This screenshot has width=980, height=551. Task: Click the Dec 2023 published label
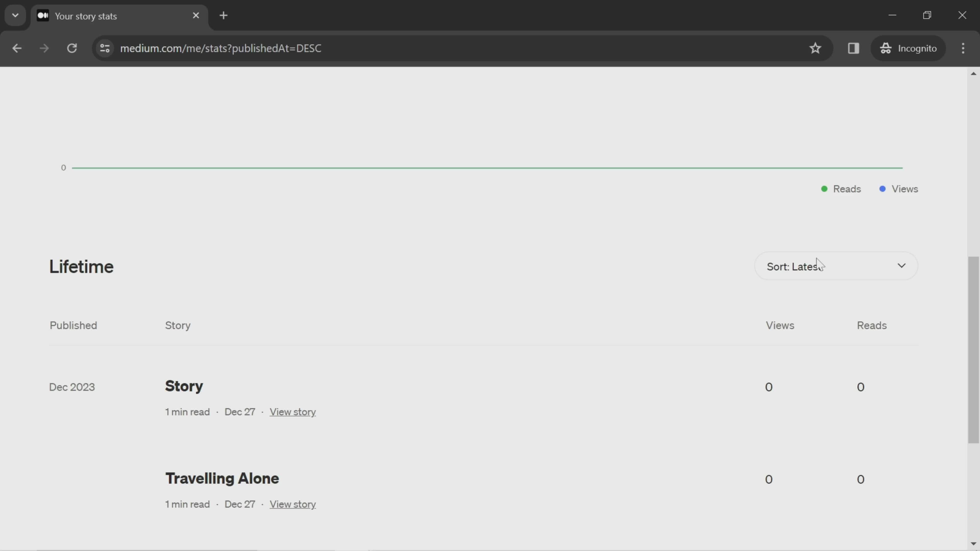click(72, 387)
